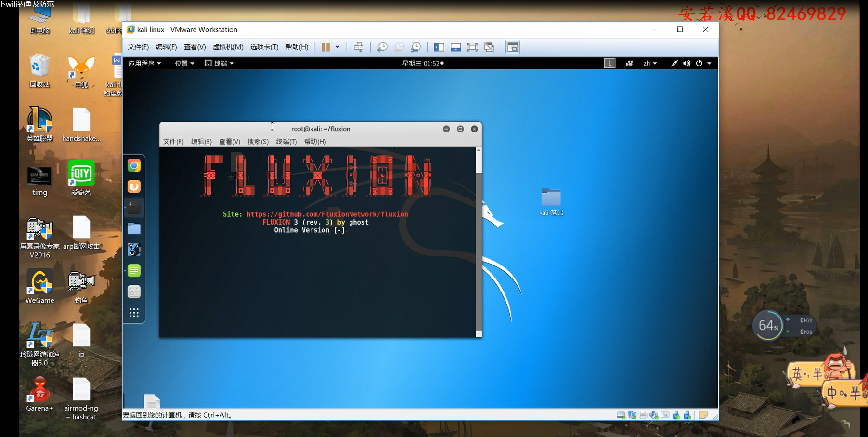Toggle the VMware library sidebar view
868x437 pixels.
[439, 47]
